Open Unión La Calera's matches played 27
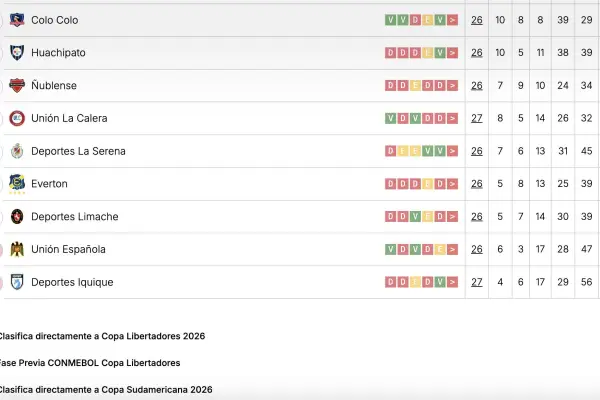 pyautogui.click(x=477, y=118)
